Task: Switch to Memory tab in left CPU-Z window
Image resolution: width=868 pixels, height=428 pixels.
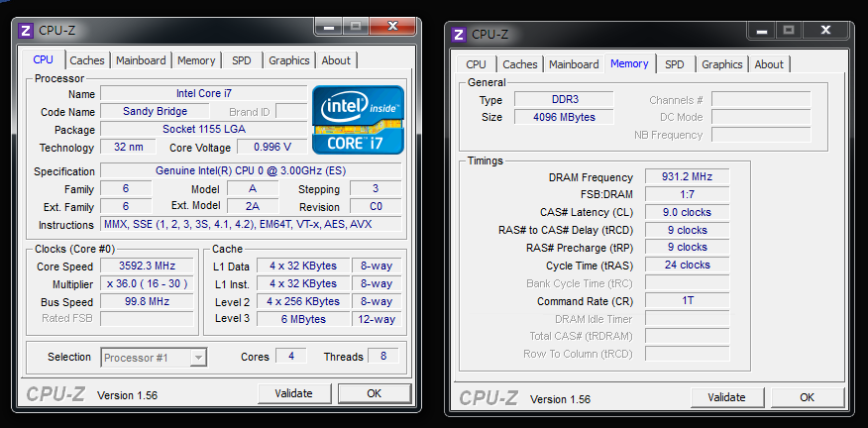Action: pyautogui.click(x=196, y=60)
